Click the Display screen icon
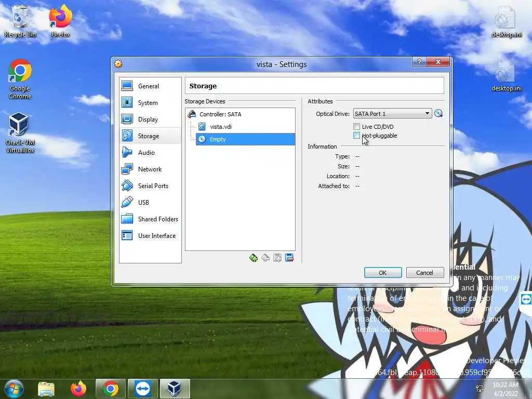The height and width of the screenshot is (399, 532). (127, 119)
